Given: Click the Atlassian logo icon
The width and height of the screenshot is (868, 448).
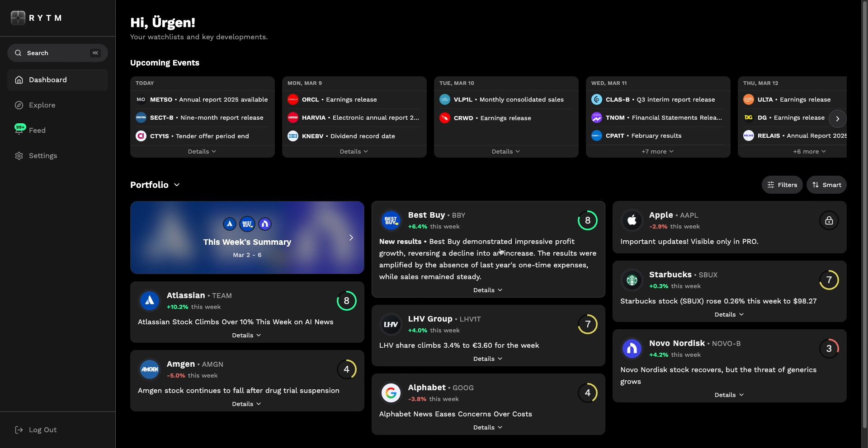Looking at the screenshot, I should tap(150, 301).
